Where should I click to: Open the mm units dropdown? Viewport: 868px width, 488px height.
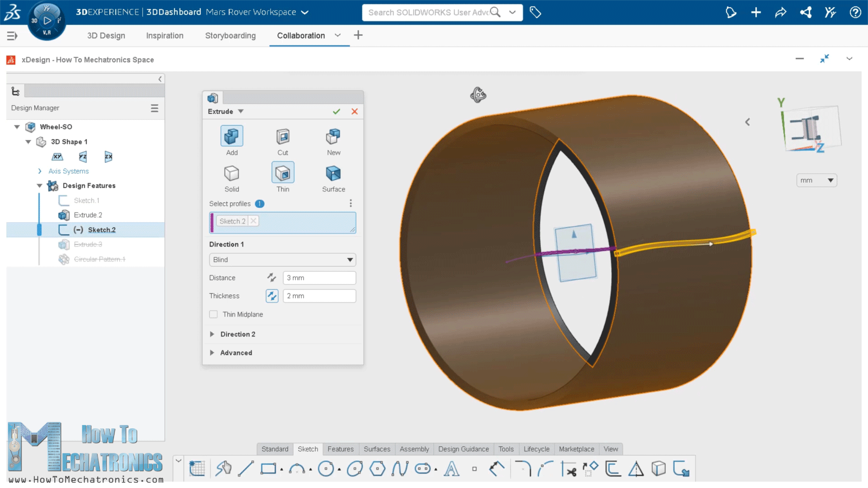point(816,181)
